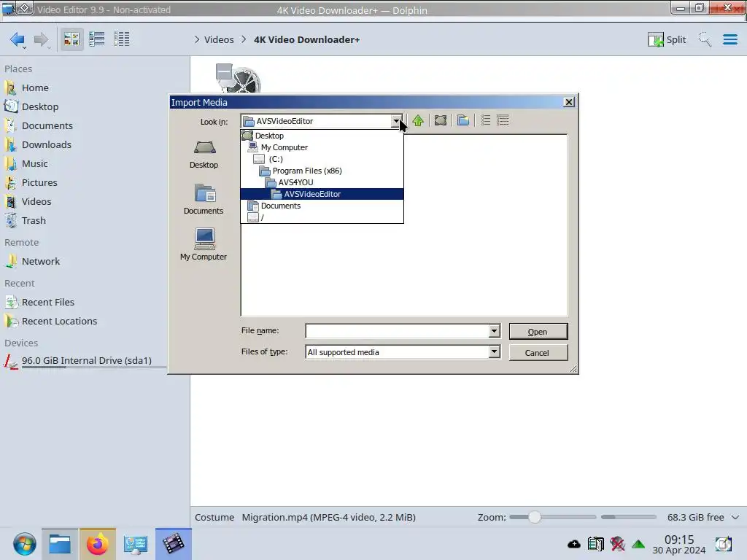Viewport: 747px width, 560px height.
Task: Select Desktop in Look in list
Action: (x=322, y=136)
